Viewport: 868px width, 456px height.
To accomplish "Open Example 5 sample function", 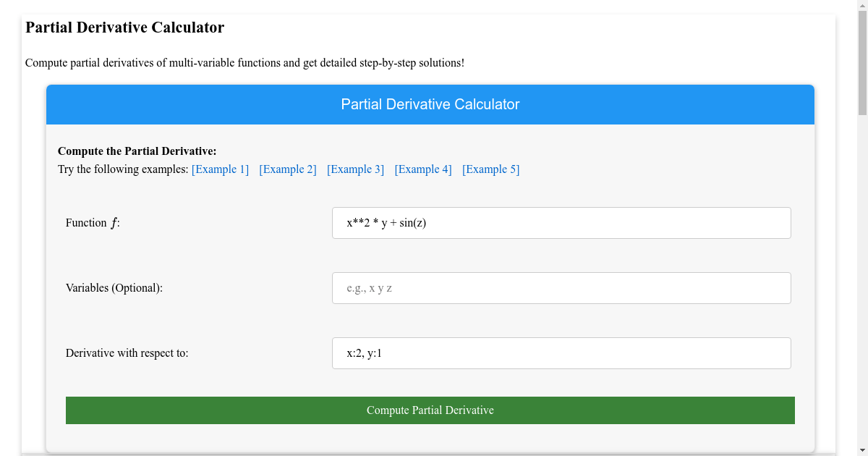I will click(490, 169).
